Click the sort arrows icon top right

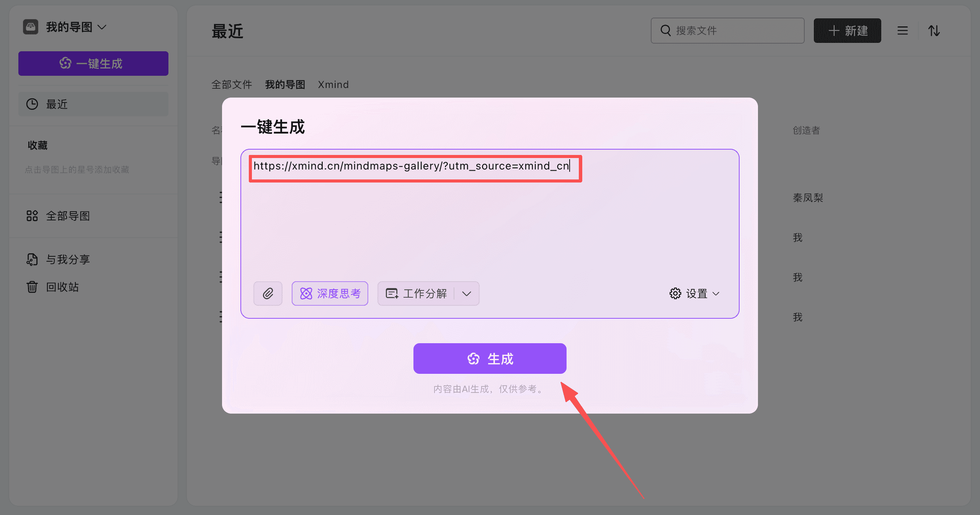[x=934, y=31]
